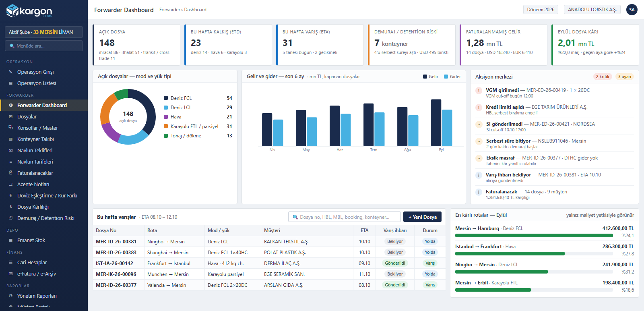This screenshot has height=311, width=644.
Task: Click the Navlun Tarifeleri sidebar icon
Action: 11,162
